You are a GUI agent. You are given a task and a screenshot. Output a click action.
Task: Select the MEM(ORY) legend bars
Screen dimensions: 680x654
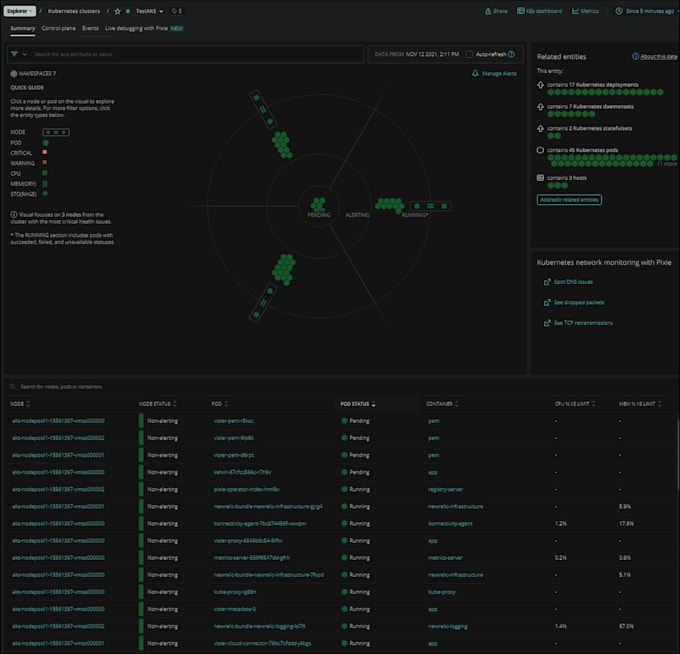coord(45,184)
